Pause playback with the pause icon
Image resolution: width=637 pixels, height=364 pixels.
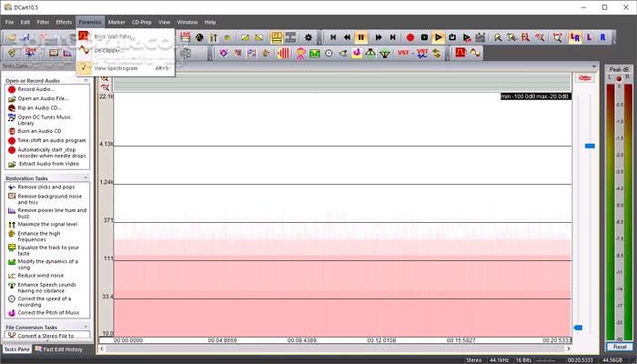[x=360, y=37]
